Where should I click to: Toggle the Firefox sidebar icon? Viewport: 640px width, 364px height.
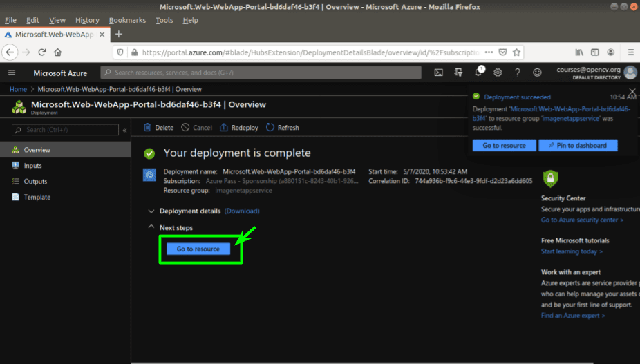[595, 52]
